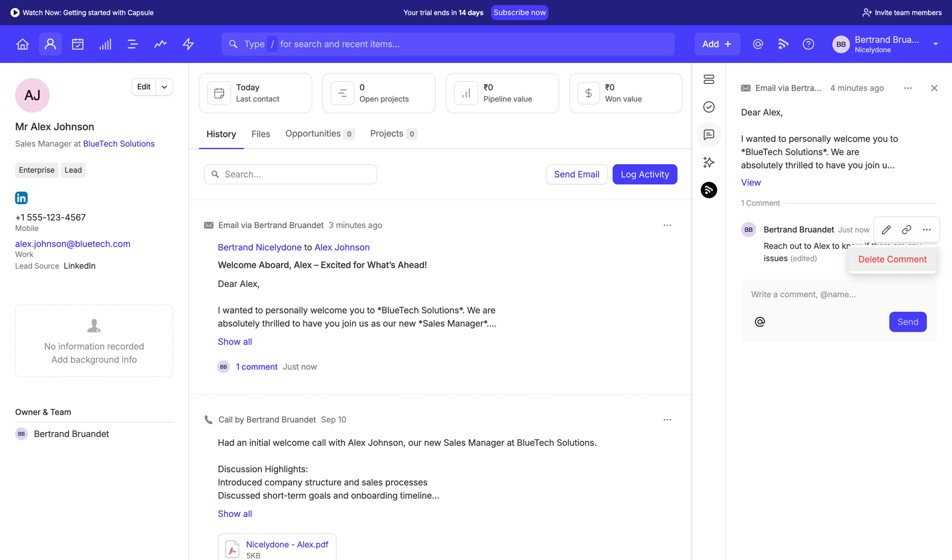Click Bertrand Nicelydone sender link
This screenshot has width=952, height=560.
(x=259, y=247)
